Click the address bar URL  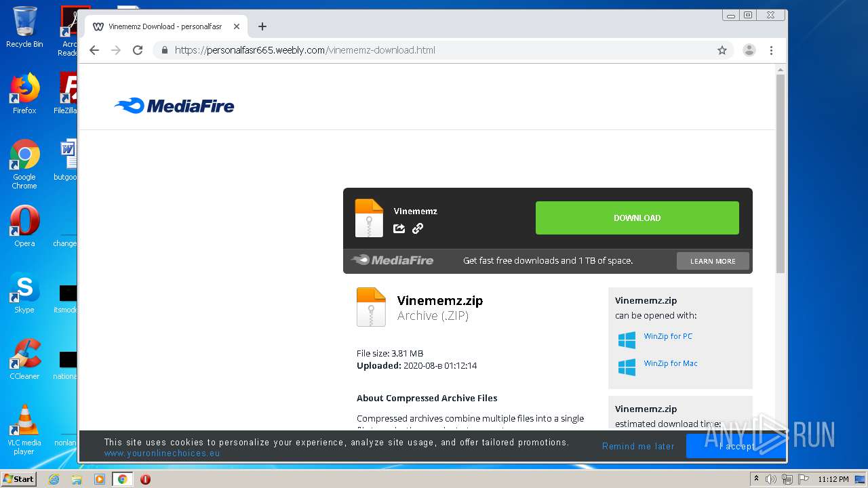tap(305, 50)
